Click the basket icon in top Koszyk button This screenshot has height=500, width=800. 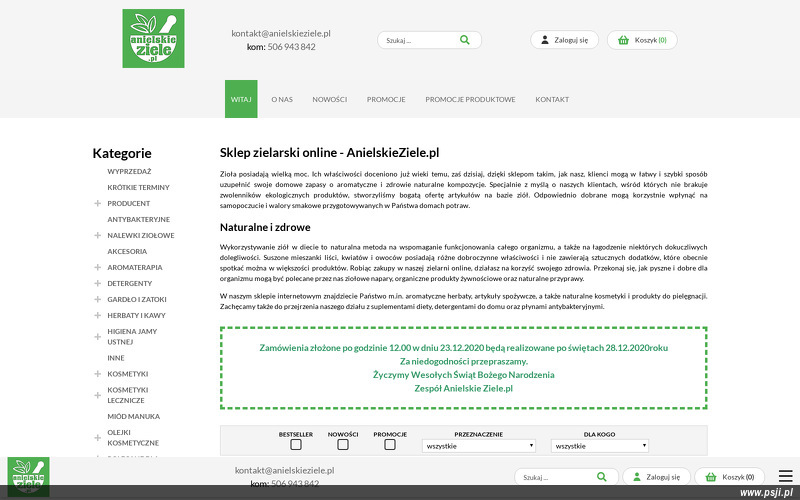pos(623,40)
